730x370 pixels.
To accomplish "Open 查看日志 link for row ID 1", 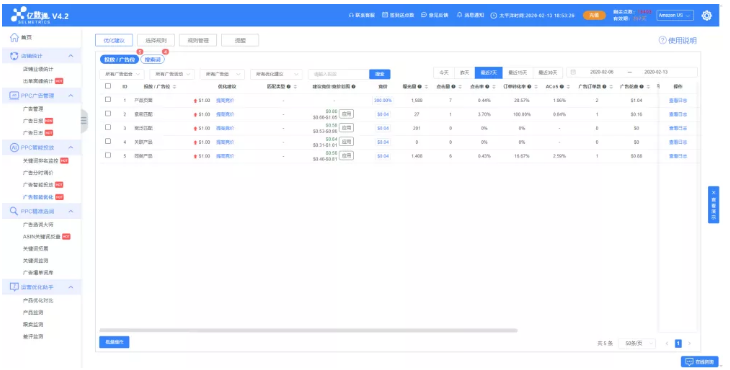I will [x=678, y=101].
